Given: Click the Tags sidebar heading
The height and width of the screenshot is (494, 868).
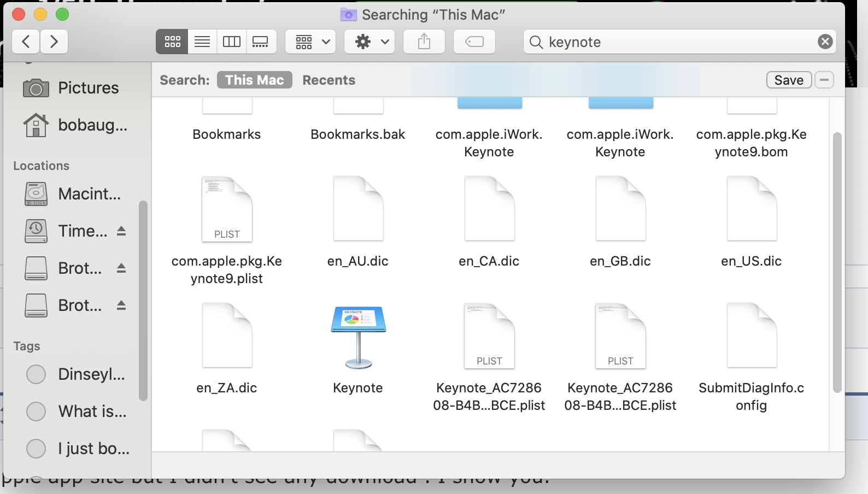Looking at the screenshot, I should [27, 346].
